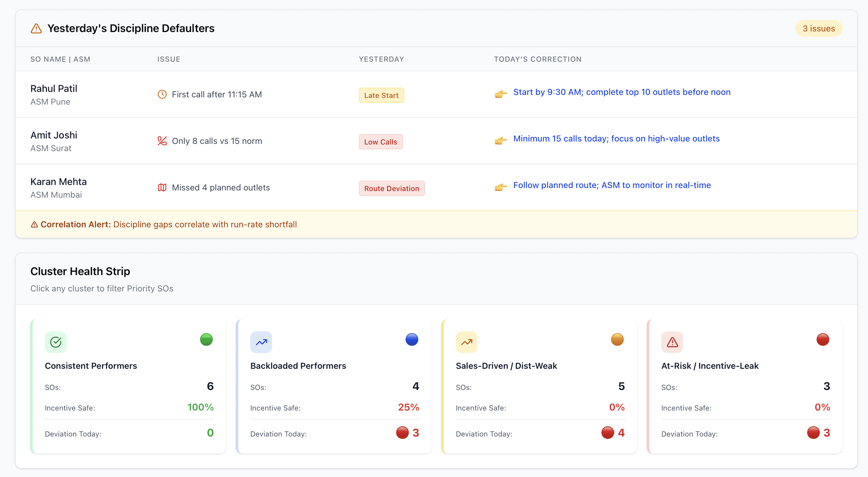Click the red alert icon on At-Risk card
The width and height of the screenshot is (868, 477).
click(672, 342)
